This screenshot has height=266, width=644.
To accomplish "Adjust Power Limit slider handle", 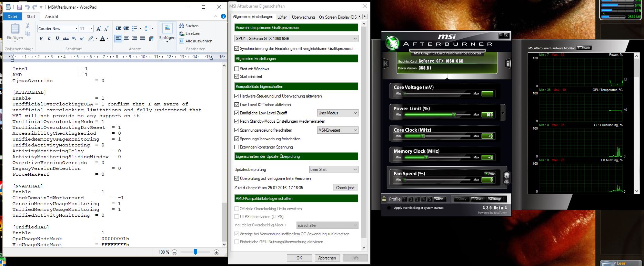I will pyautogui.click(x=454, y=114).
